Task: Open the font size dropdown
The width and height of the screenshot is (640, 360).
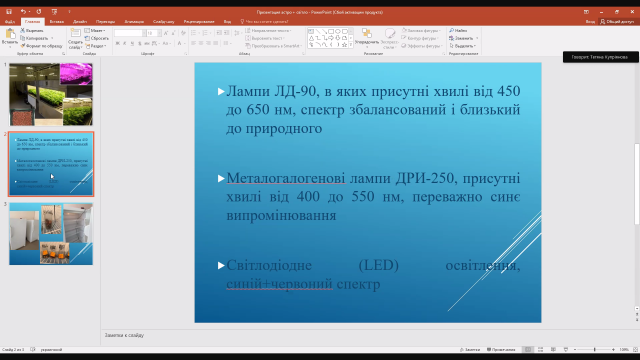Action: click(x=159, y=33)
